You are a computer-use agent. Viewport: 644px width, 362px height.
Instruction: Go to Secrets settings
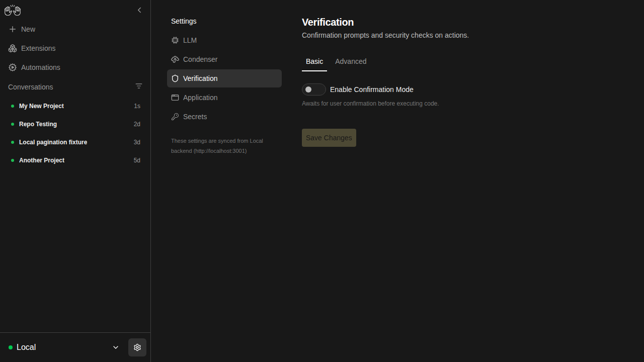(x=224, y=117)
